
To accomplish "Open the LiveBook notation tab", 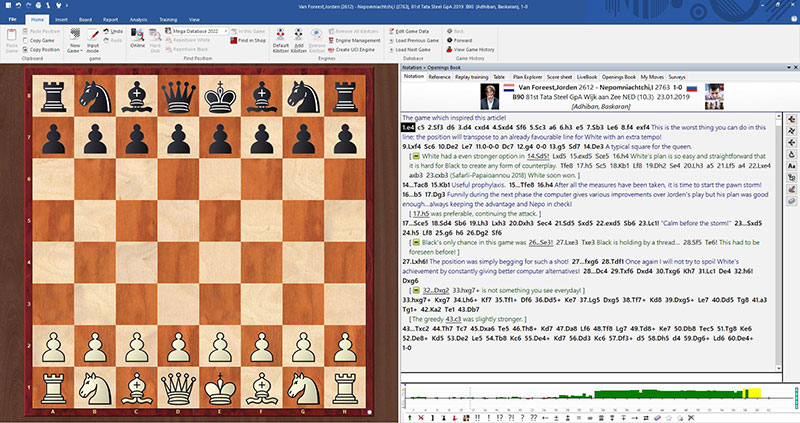I will coord(587,75).
